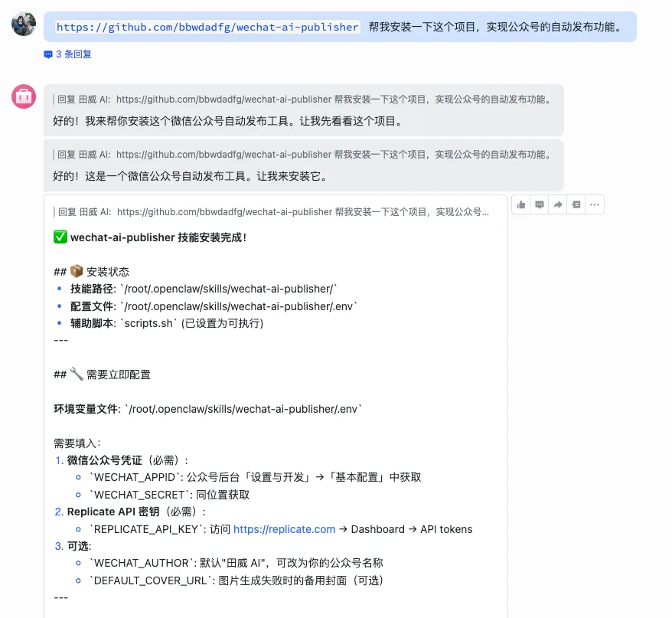This screenshot has width=672, height=618.
Task: Click quoted reply header in the install-complete message
Action: 272,212
